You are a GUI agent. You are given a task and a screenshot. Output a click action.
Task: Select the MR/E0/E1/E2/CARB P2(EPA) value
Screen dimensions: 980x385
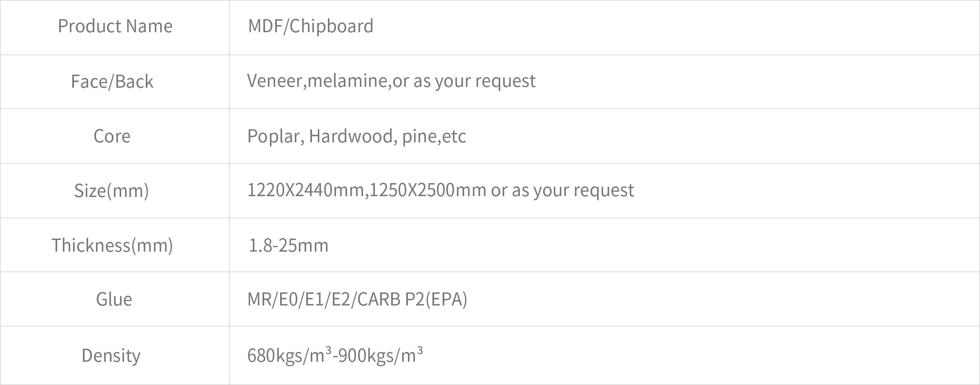(357, 299)
